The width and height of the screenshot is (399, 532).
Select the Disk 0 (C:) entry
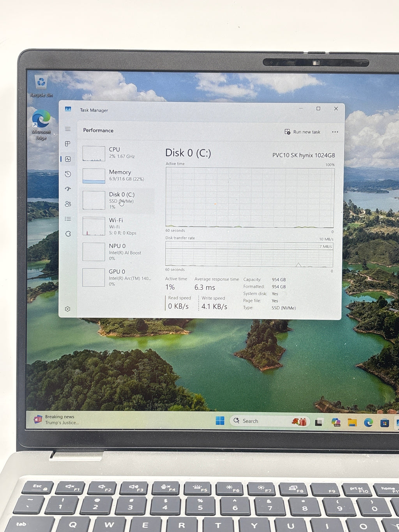pos(118,200)
